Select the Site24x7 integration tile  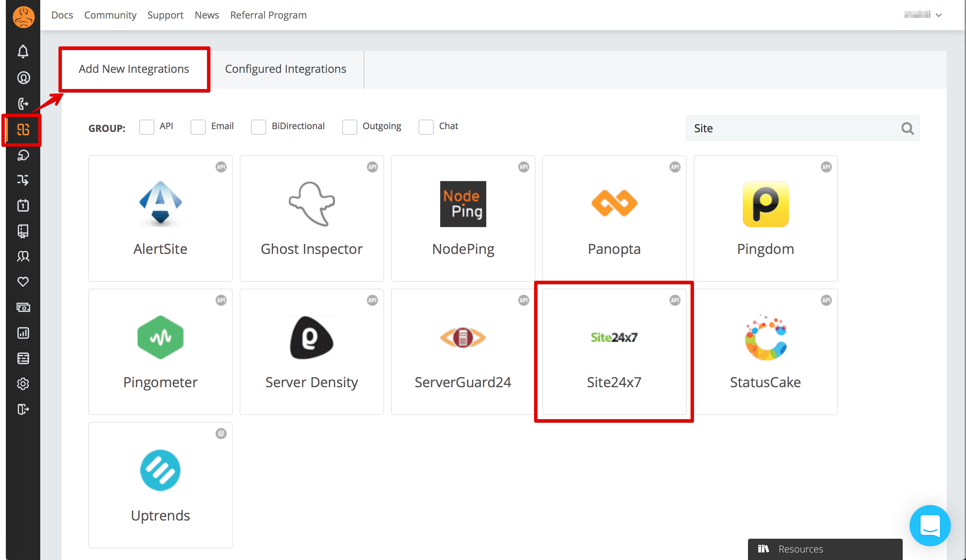614,351
